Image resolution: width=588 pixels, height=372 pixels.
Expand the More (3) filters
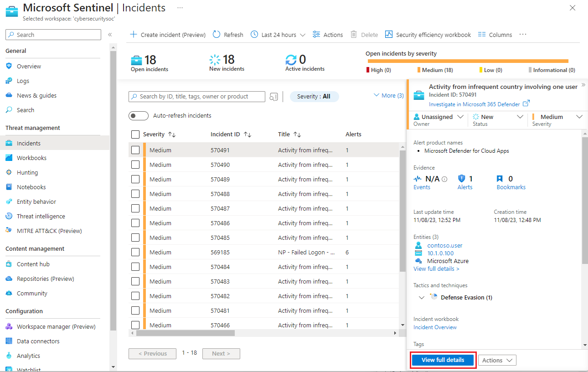pos(389,95)
